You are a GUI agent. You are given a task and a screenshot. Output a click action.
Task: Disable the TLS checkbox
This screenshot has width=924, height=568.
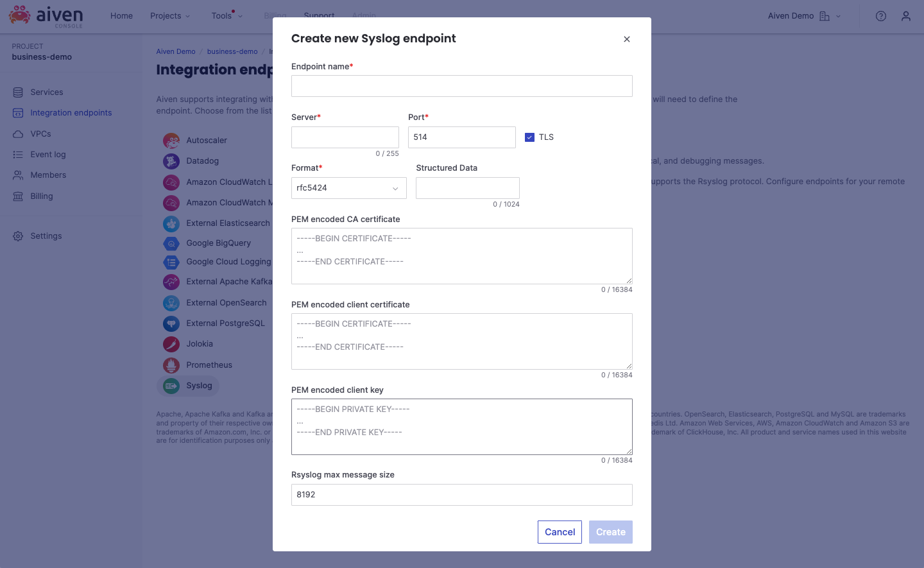pyautogui.click(x=529, y=137)
